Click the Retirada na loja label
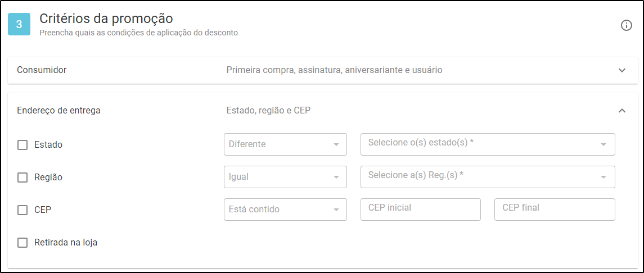Viewport: 644px width, 273px height. (66, 243)
